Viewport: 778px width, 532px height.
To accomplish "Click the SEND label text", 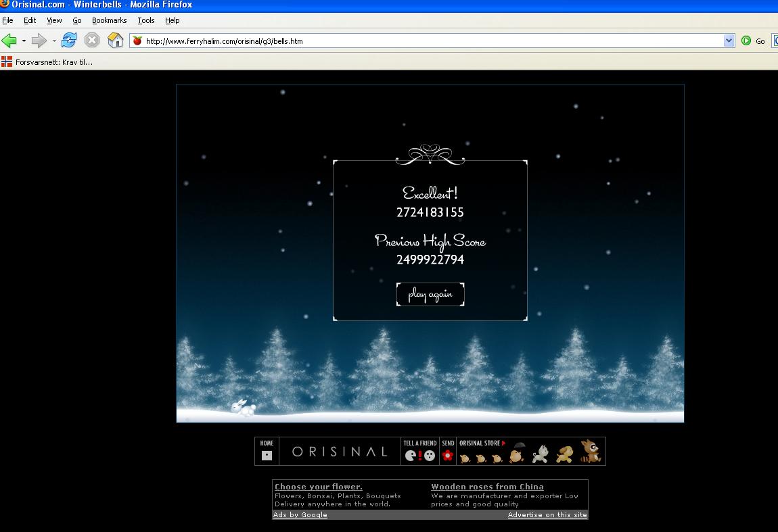I will pyautogui.click(x=448, y=443).
